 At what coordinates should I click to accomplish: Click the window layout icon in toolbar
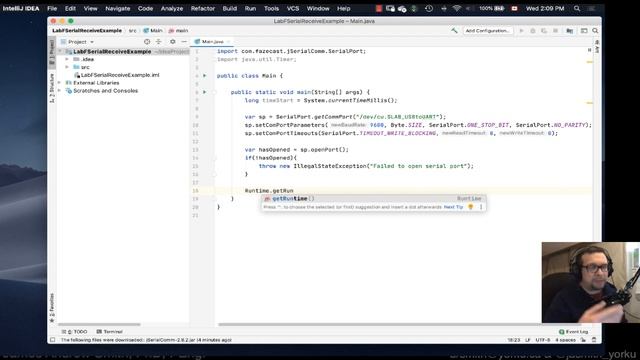click(584, 31)
